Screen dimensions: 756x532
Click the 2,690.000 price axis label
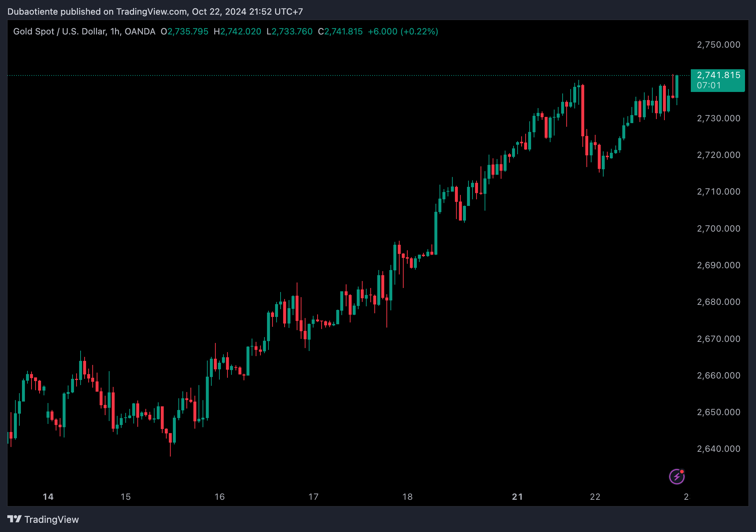[718, 265]
